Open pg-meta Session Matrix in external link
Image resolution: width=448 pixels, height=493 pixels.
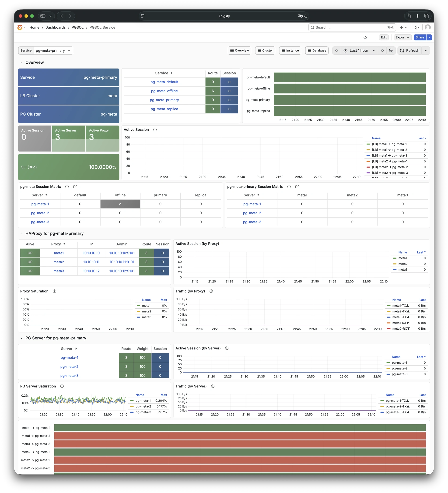pyautogui.click(x=75, y=187)
